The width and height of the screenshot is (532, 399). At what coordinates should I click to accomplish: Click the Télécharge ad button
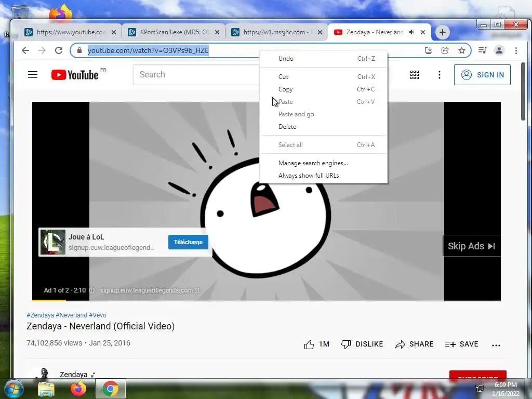click(188, 242)
